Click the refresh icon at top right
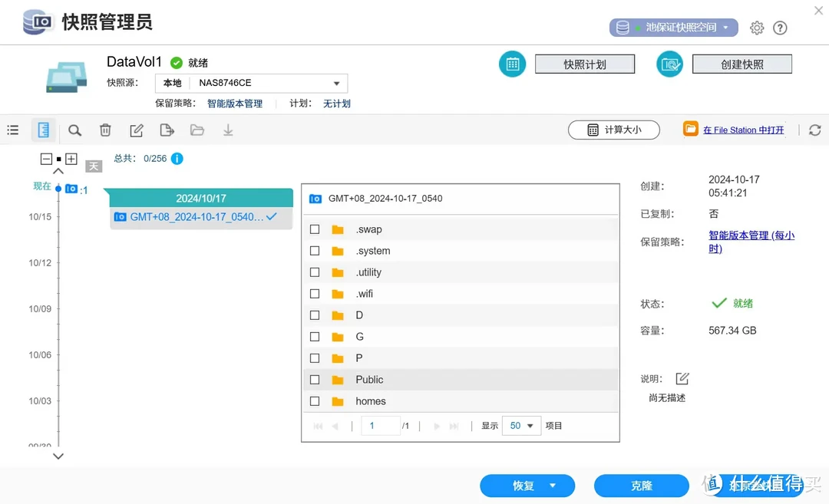Image resolution: width=829 pixels, height=504 pixels. click(815, 130)
